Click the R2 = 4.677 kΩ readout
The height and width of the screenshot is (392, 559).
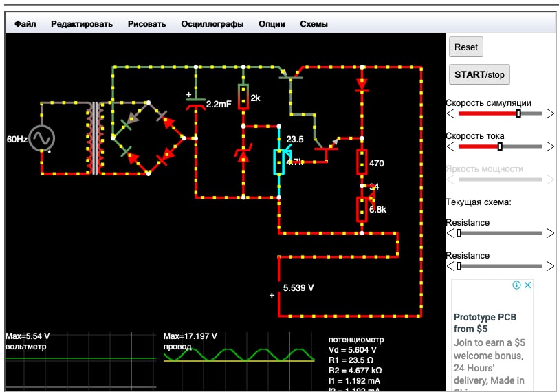355,371
